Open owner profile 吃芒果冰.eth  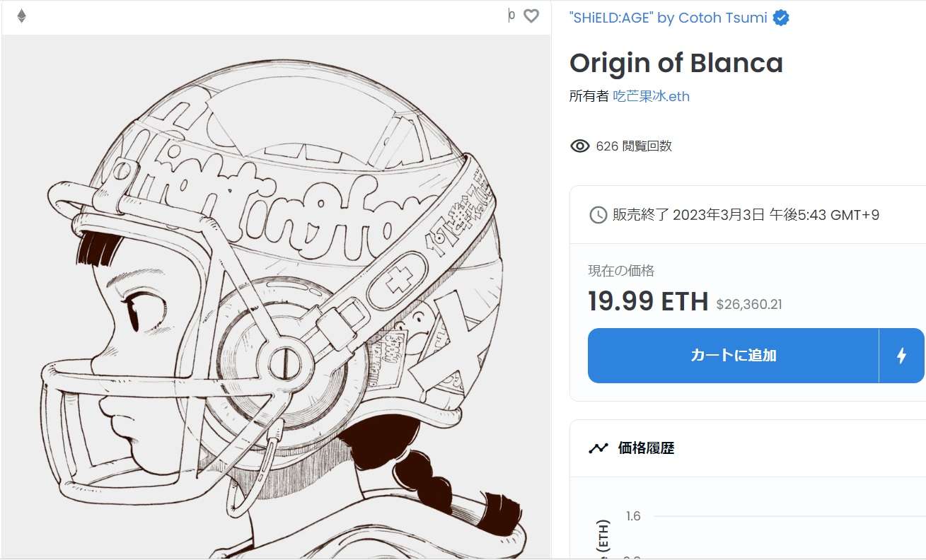(651, 96)
